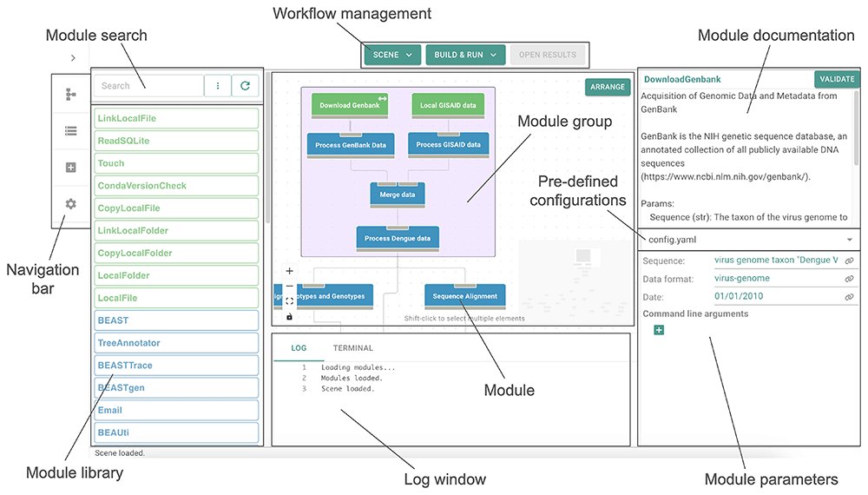Select the CopyLocalFile module
Viewport: 868px width, 495px height.
(176, 208)
